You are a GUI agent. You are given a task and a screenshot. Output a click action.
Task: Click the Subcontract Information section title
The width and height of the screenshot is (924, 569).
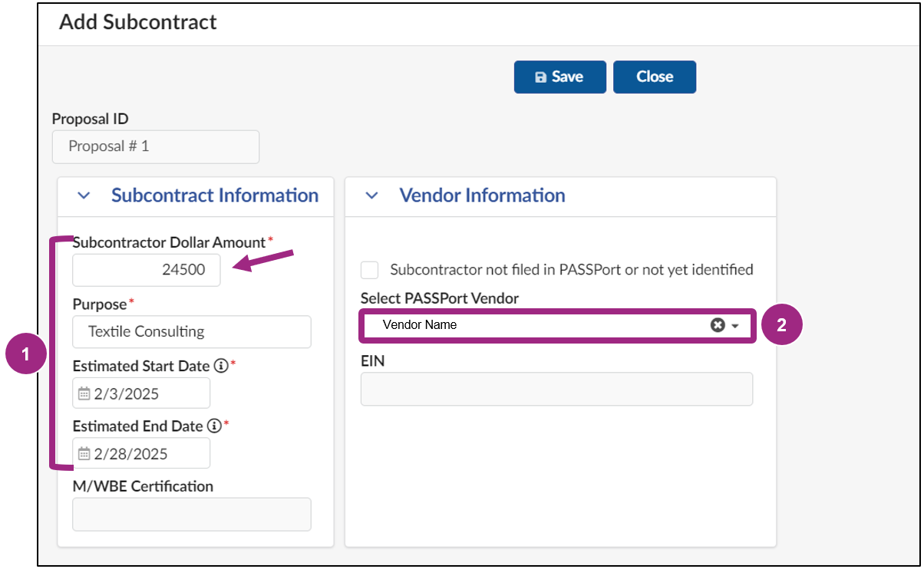(x=214, y=196)
